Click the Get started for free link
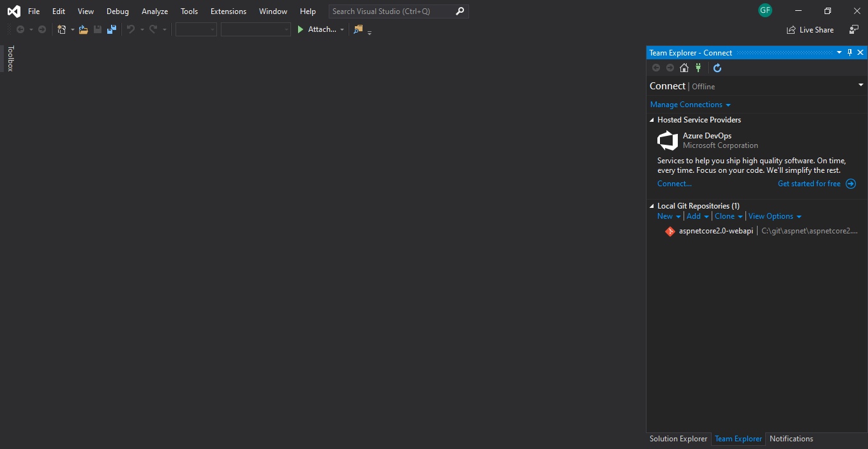This screenshot has width=868, height=449. pyautogui.click(x=809, y=184)
